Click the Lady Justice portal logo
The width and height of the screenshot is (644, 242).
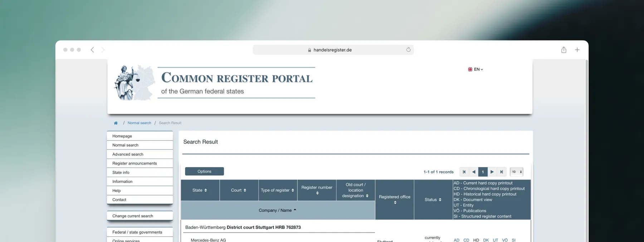tap(134, 83)
